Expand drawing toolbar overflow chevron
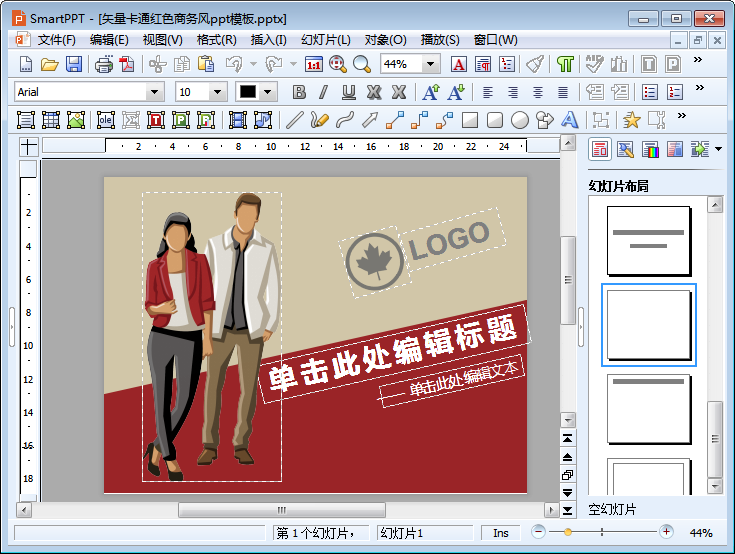 coord(682,115)
